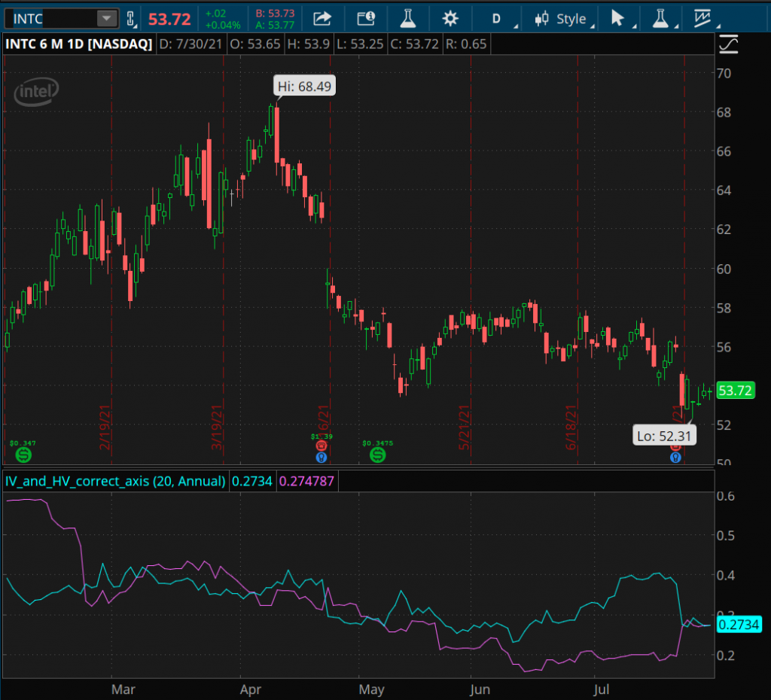Click the curve scale icon on the right
The height and width of the screenshot is (700, 771).
click(728, 44)
